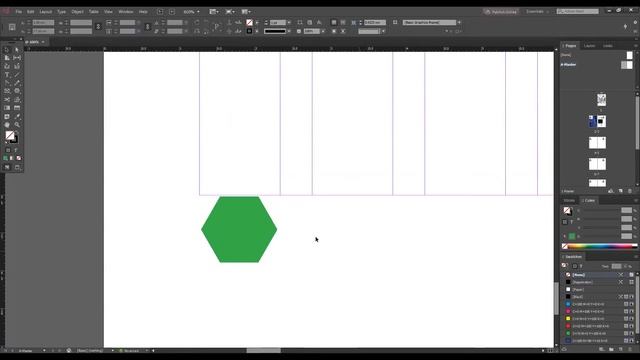Toggle constrain proportions for scaling percentages
This screenshot has height=360, width=640.
[147, 27]
